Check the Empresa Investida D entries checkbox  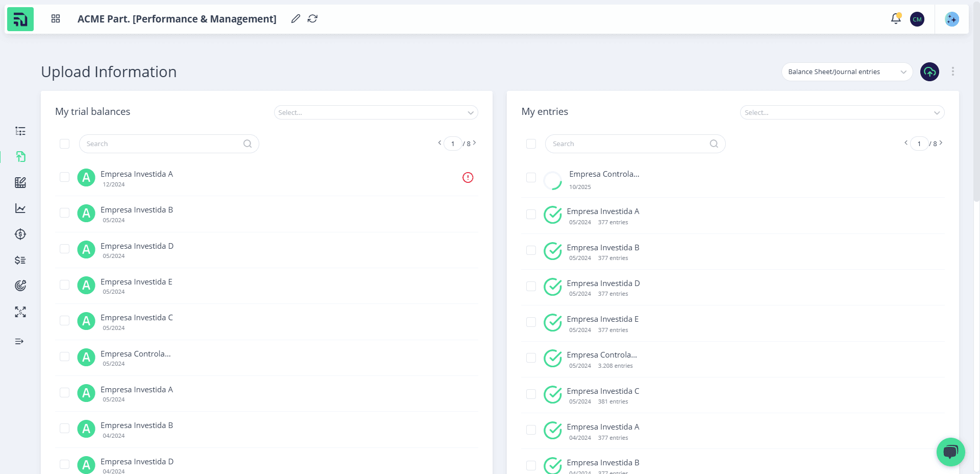[531, 287]
